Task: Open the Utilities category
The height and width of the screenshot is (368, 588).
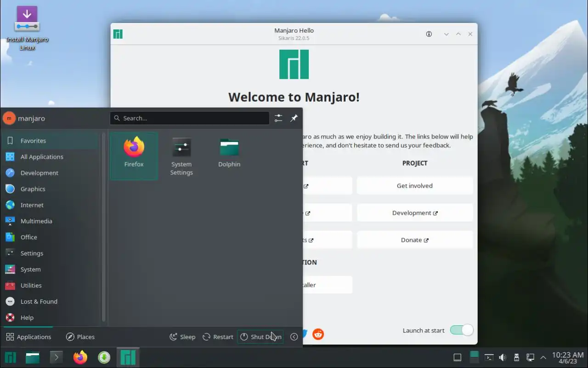Action: tap(50, 286)
